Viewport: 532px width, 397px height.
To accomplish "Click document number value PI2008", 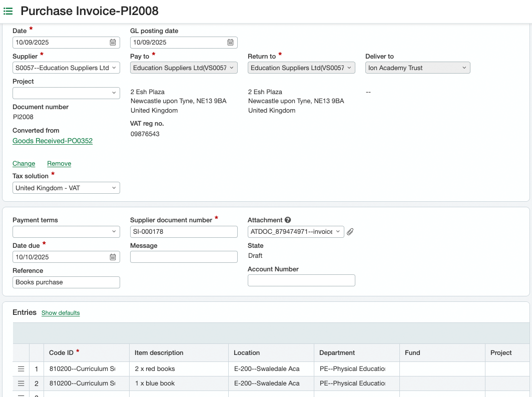I will 23,117.
